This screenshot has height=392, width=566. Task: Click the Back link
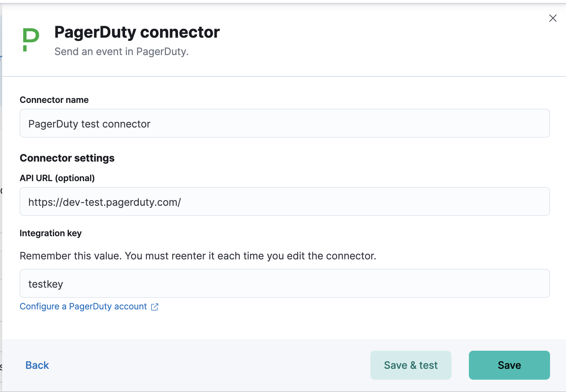37,365
